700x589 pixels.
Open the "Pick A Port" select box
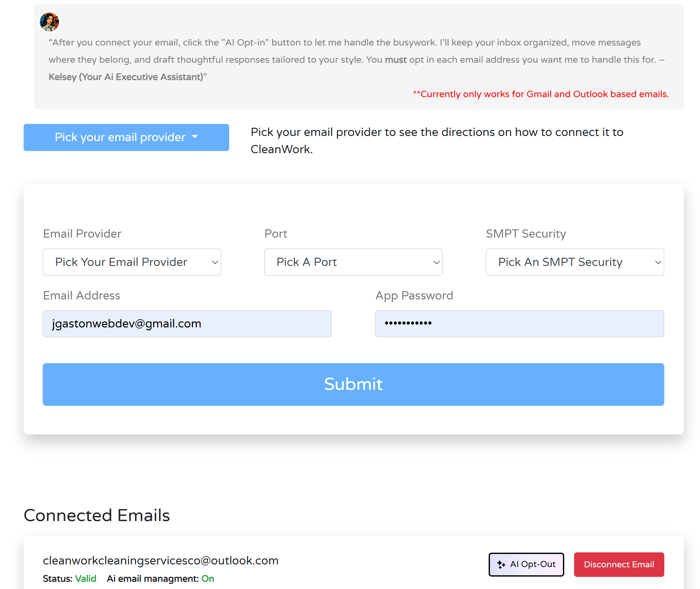353,262
